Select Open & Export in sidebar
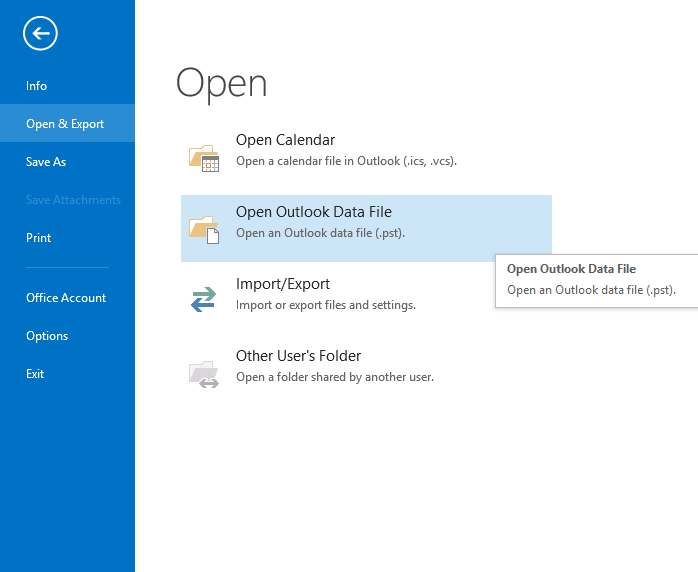 (67, 123)
